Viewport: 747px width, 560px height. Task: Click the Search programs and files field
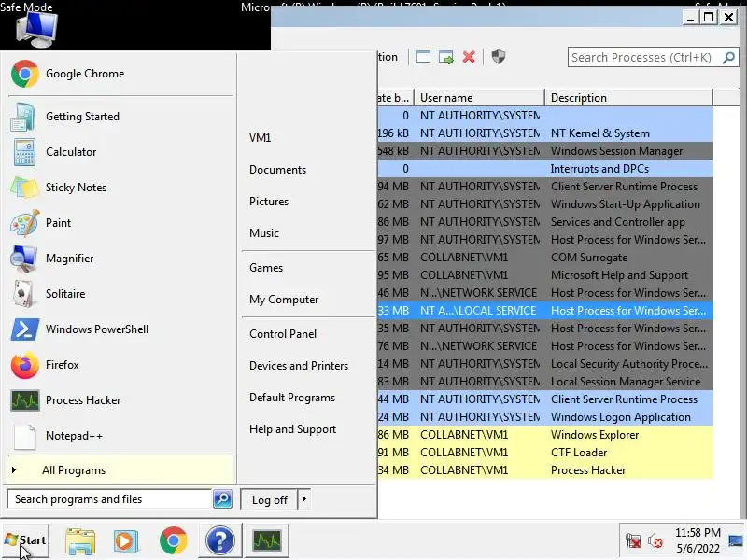tap(109, 499)
